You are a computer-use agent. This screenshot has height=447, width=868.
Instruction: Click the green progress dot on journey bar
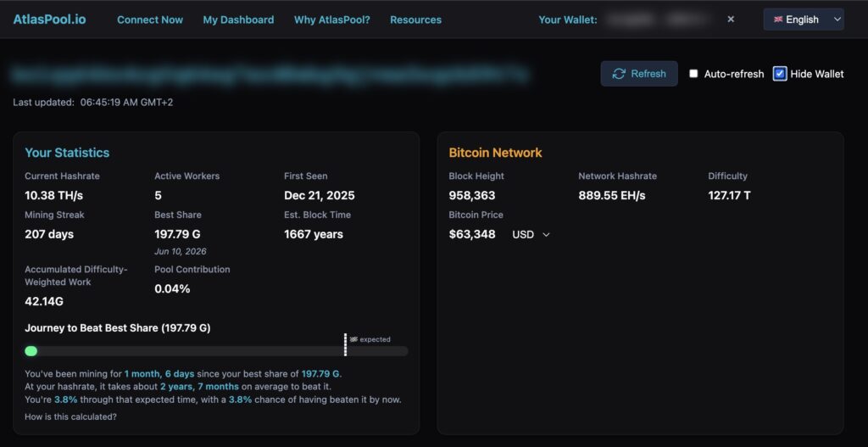[31, 351]
